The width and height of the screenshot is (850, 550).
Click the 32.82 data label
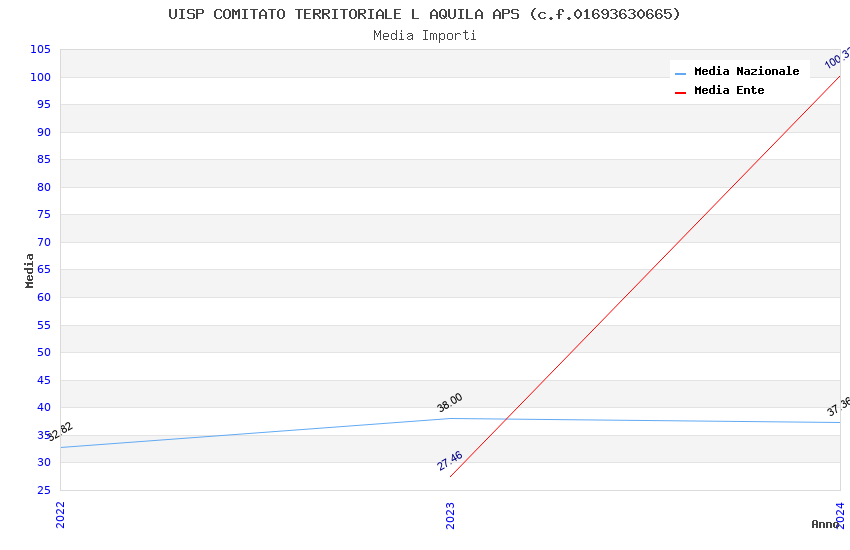(60, 432)
